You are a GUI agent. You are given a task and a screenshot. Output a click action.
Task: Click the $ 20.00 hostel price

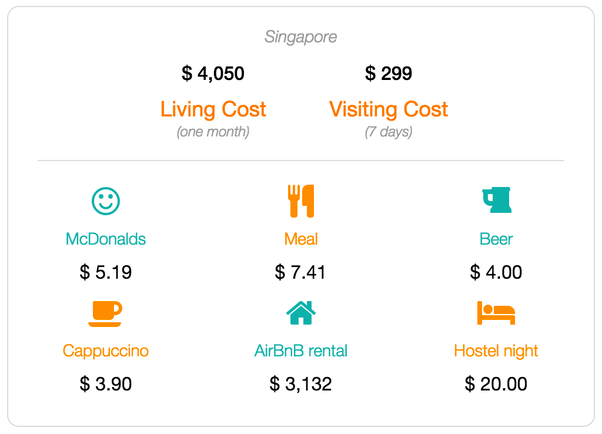click(x=496, y=384)
